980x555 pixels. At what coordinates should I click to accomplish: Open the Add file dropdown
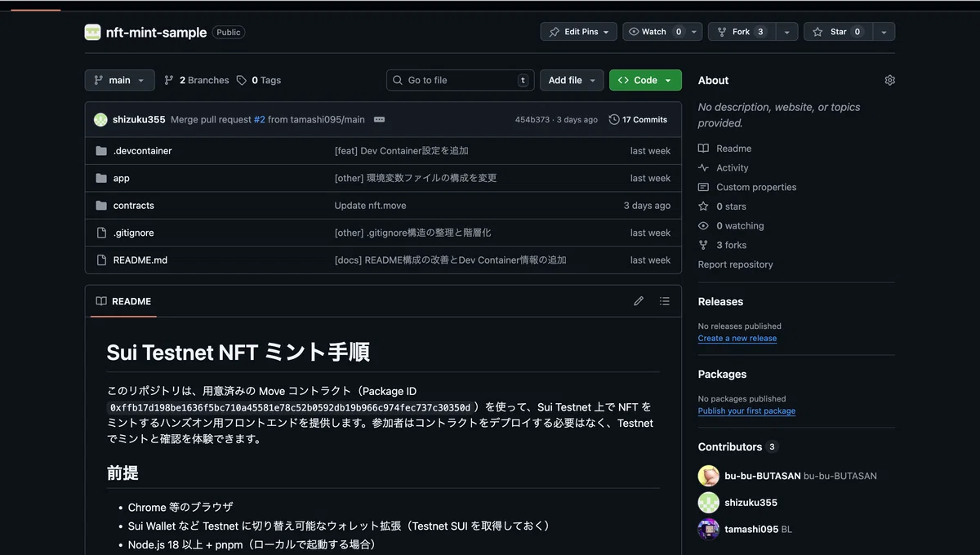[x=572, y=80]
